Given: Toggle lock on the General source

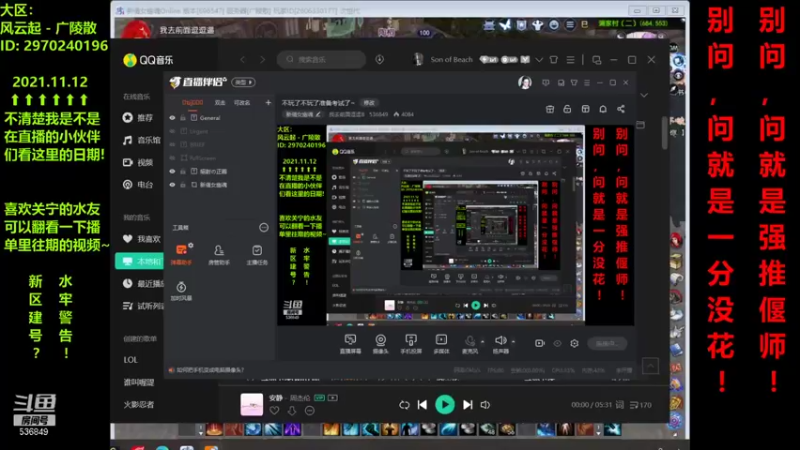Looking at the screenshot, I should pyautogui.click(x=183, y=118).
